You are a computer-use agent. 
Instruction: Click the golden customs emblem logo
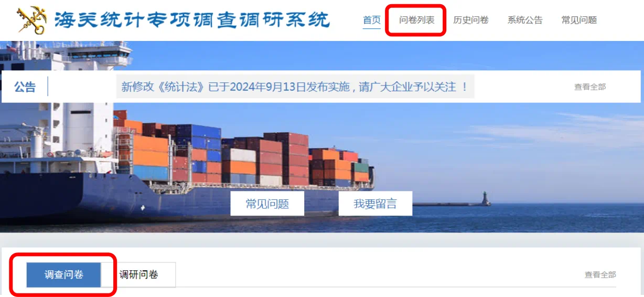31,20
